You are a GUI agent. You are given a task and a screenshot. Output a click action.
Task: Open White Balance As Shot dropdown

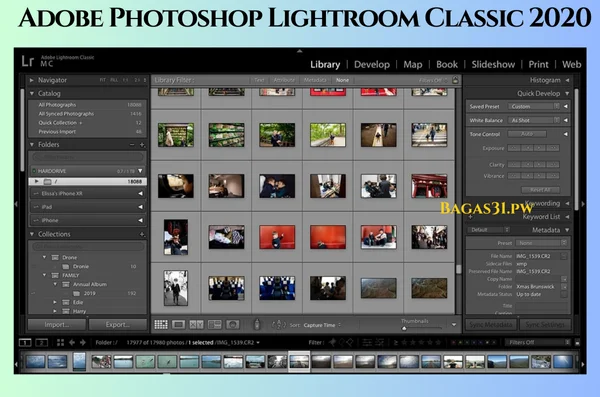point(534,120)
